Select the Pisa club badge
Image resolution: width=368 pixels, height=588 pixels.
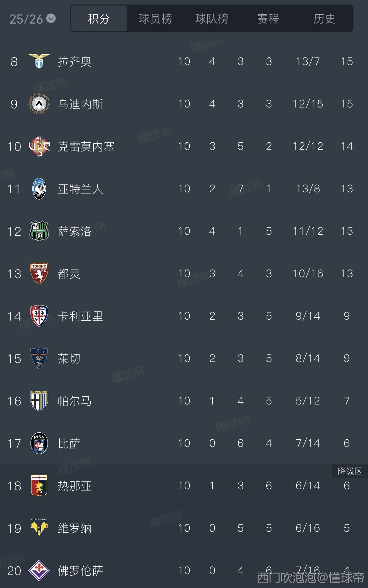[x=39, y=443]
